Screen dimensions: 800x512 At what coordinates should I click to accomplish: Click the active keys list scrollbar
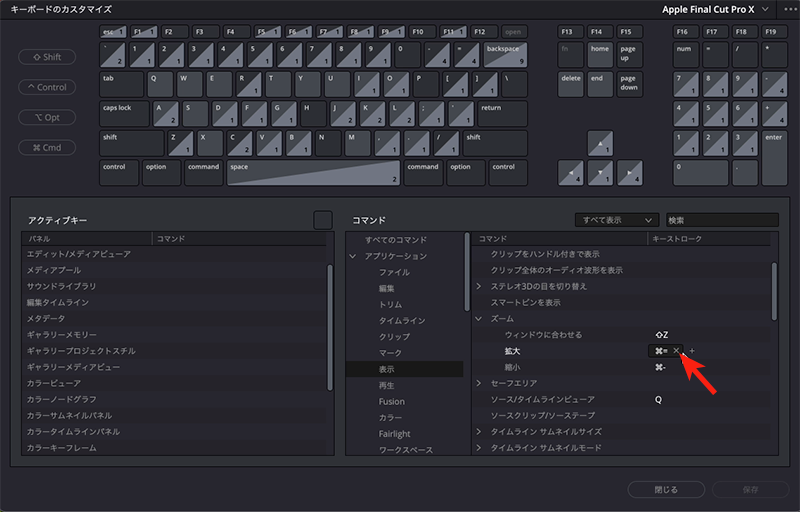coord(330,327)
